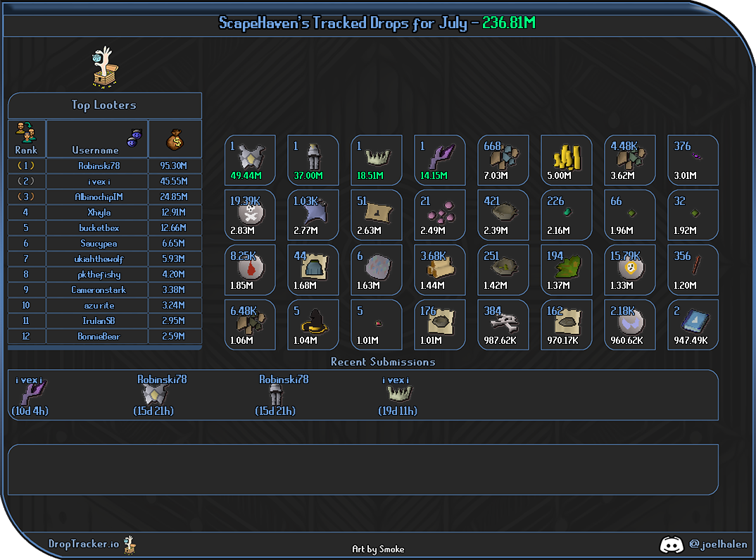
Task: Select the skull rune tile worth 2.83M
Action: tap(250, 215)
